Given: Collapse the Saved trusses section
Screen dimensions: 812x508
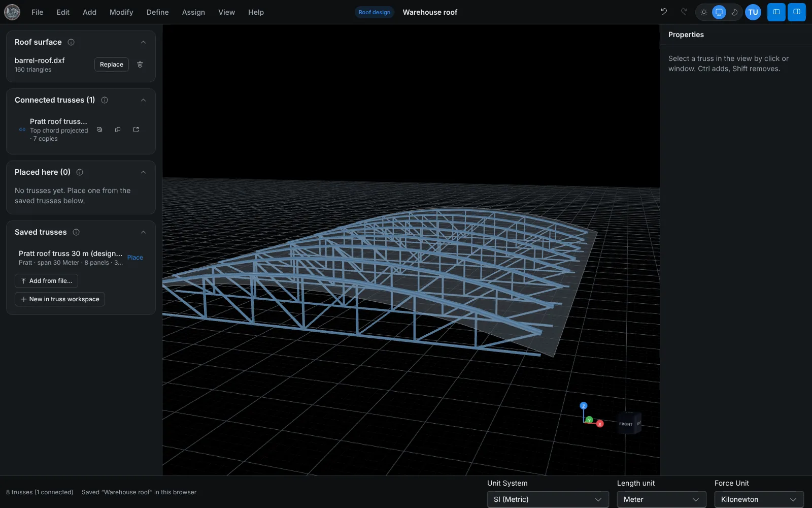Looking at the screenshot, I should pyautogui.click(x=143, y=232).
